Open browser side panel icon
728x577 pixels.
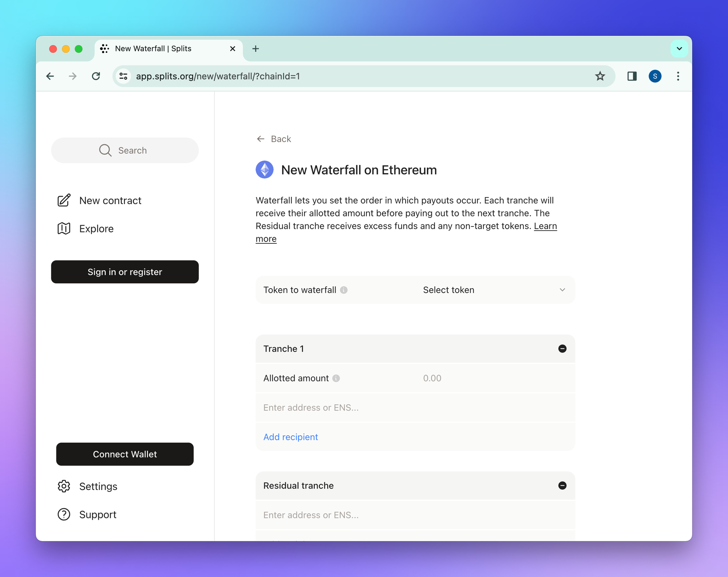632,76
